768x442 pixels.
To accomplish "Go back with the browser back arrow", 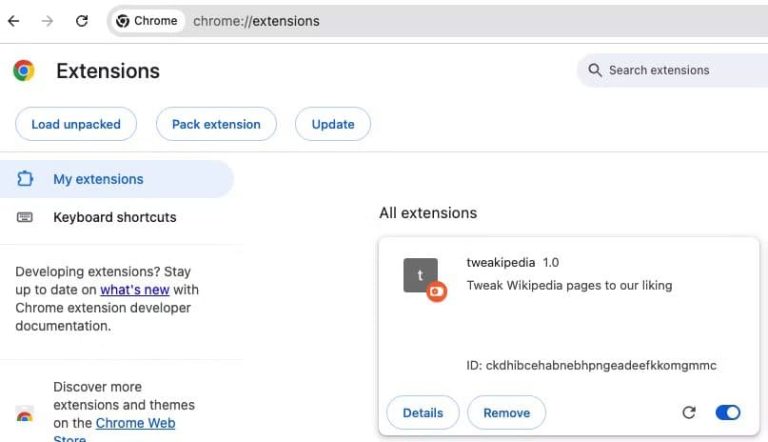I will coord(14,21).
